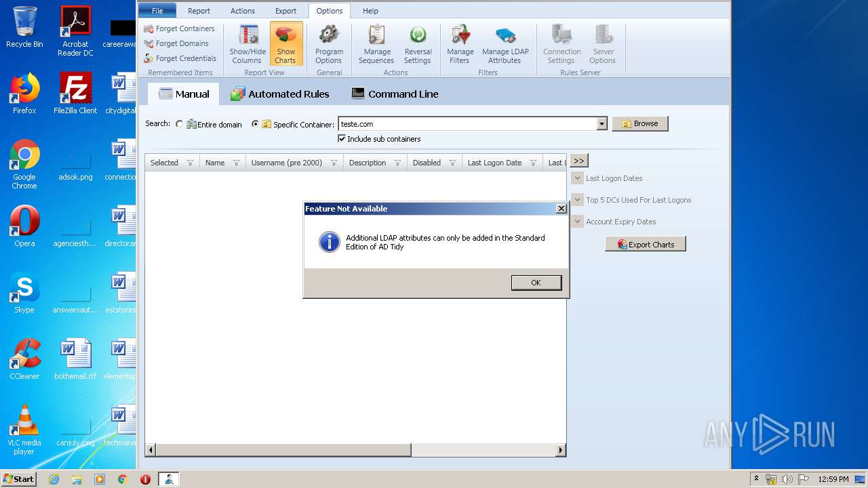Viewport: 868px width, 488px height.
Task: Expand Account Expiry Dates section
Action: [x=577, y=222]
